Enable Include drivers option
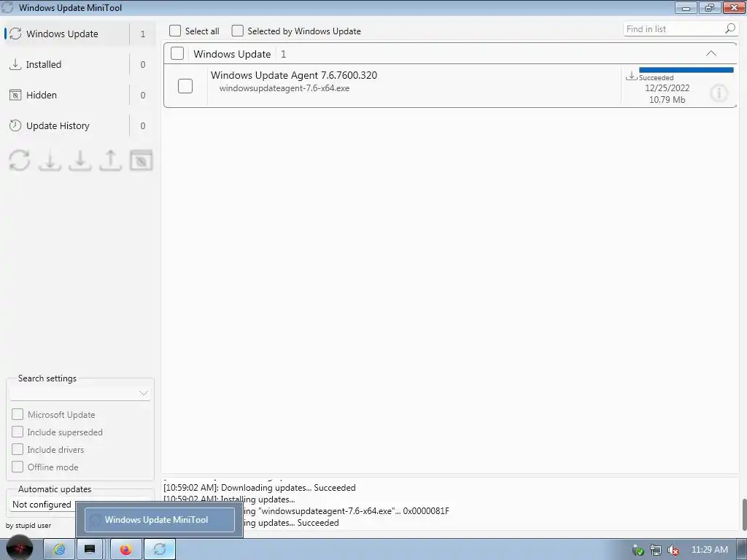The image size is (747, 560). pos(18,449)
